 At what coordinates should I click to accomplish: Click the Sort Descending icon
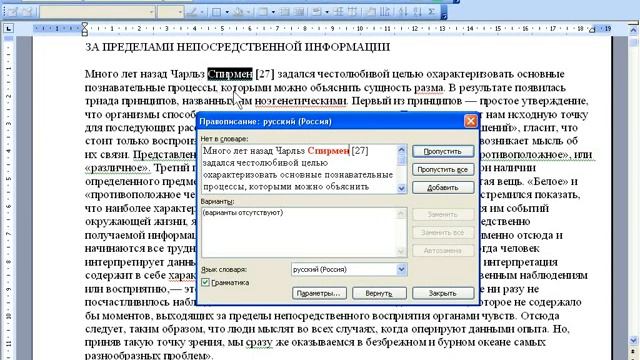pyautogui.click(x=418, y=12)
